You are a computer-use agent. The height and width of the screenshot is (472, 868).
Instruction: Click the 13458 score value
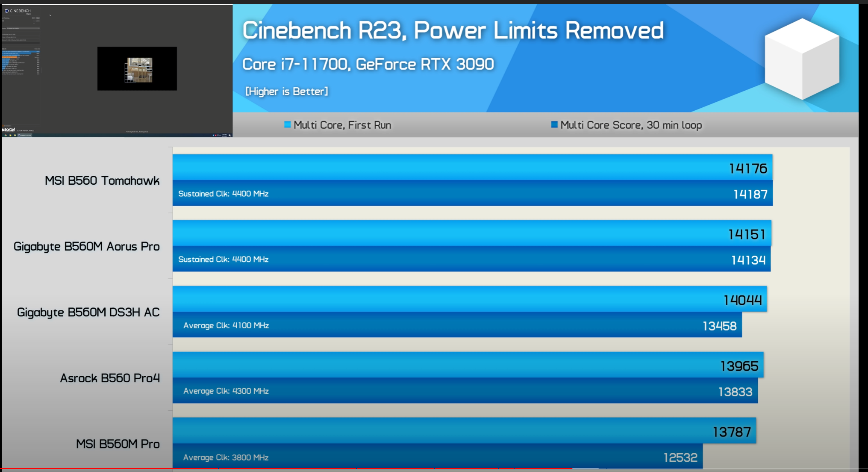point(720,326)
